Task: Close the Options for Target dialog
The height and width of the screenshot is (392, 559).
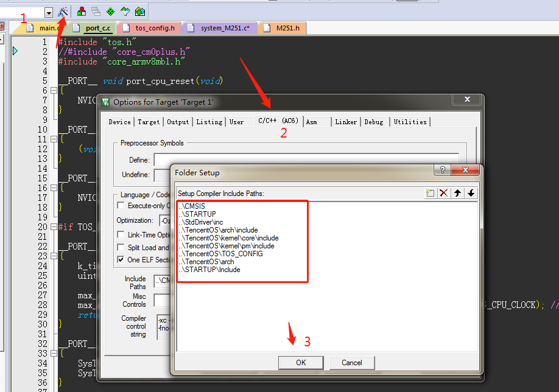Action: 468,99
